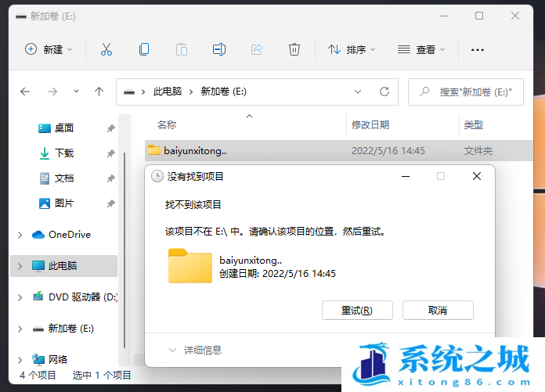
Task: Sort by the 名称 column header
Action: pyautogui.click(x=167, y=124)
